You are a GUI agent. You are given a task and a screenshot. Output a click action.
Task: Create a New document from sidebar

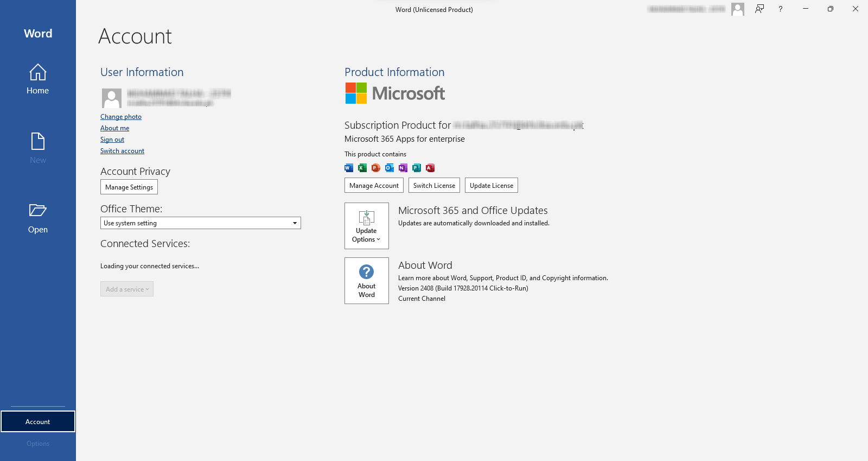[37, 148]
